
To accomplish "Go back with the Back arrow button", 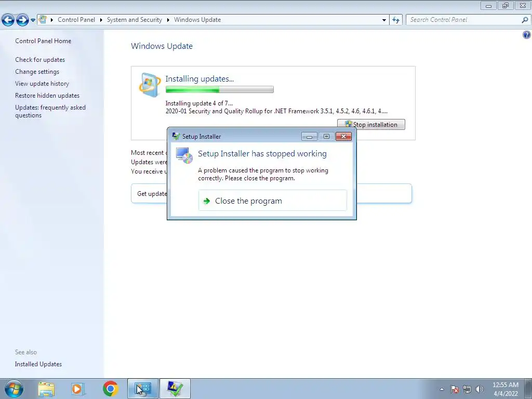I will [8, 20].
